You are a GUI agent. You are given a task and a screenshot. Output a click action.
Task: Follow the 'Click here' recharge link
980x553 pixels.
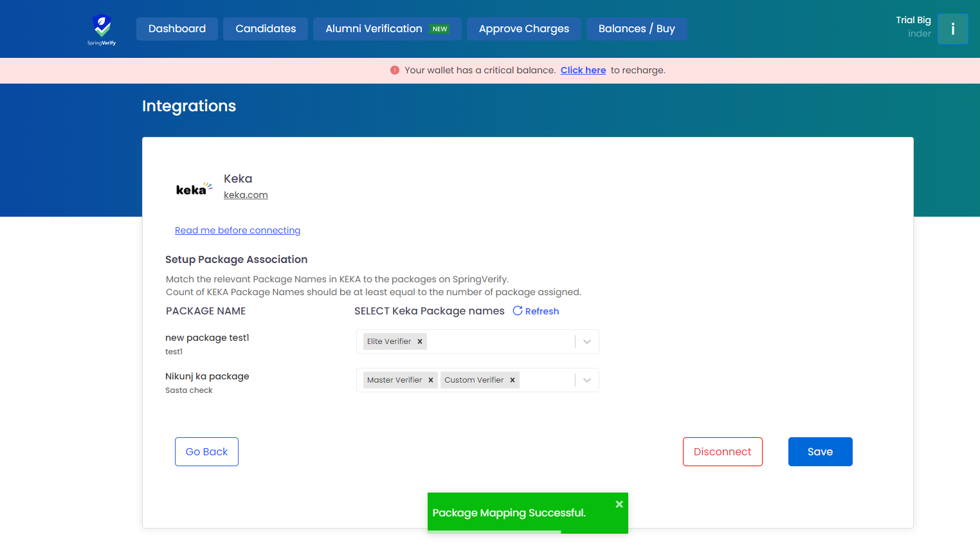[583, 70]
